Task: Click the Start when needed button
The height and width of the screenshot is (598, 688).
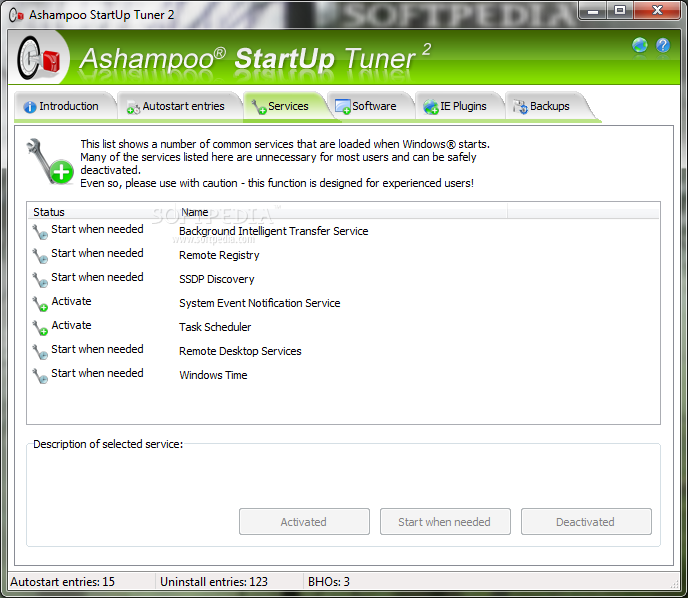Action: [x=445, y=522]
